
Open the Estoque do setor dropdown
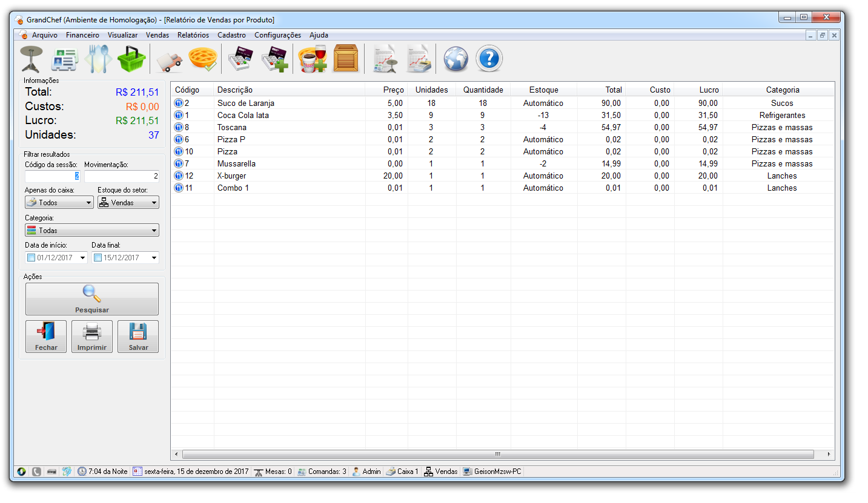(128, 203)
